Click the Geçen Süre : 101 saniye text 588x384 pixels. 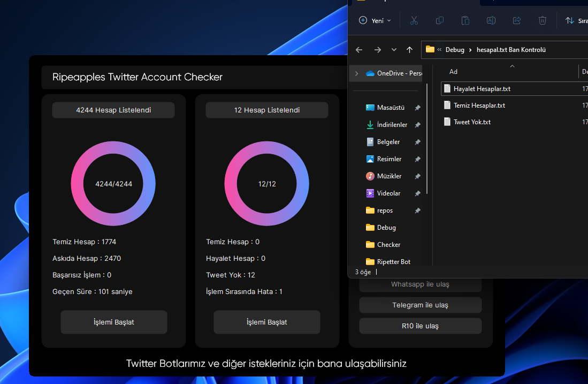[92, 292]
